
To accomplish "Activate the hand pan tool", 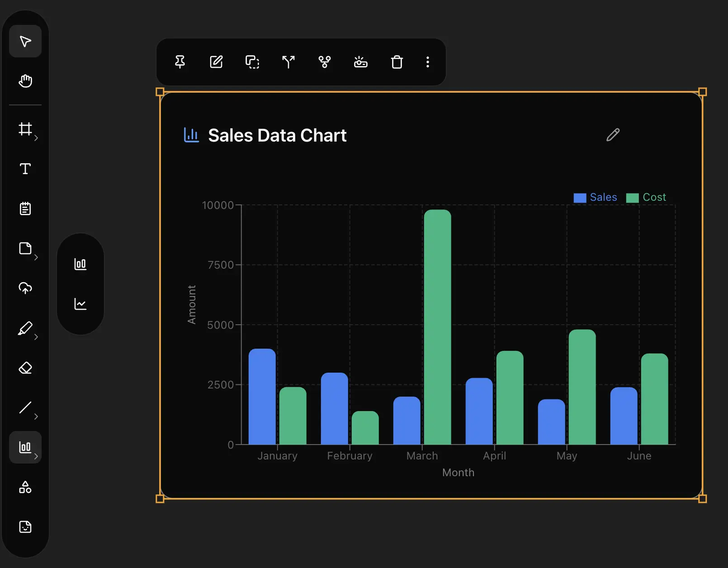I will (25, 81).
